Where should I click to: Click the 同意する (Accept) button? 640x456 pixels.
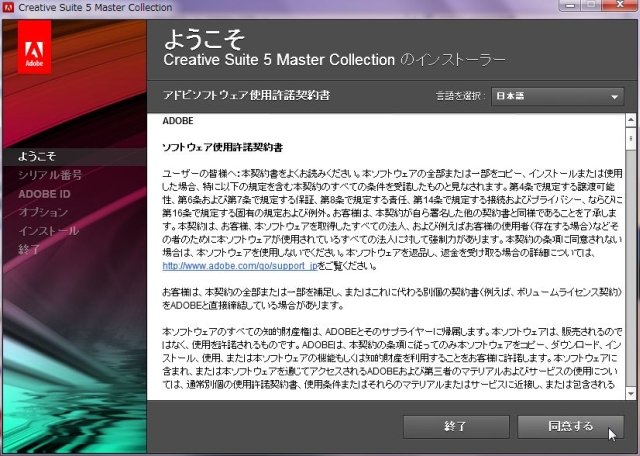570,427
